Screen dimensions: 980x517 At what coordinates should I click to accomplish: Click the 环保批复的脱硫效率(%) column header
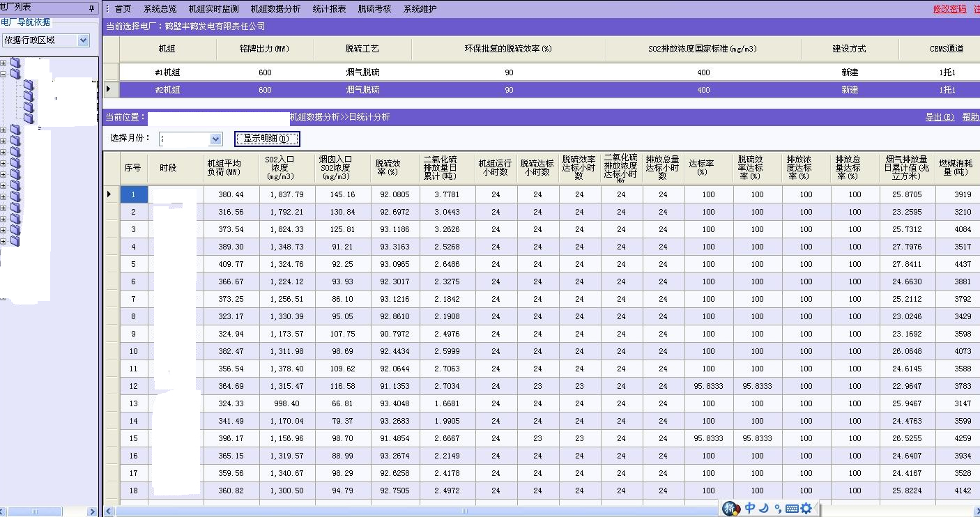pyautogui.click(x=509, y=49)
